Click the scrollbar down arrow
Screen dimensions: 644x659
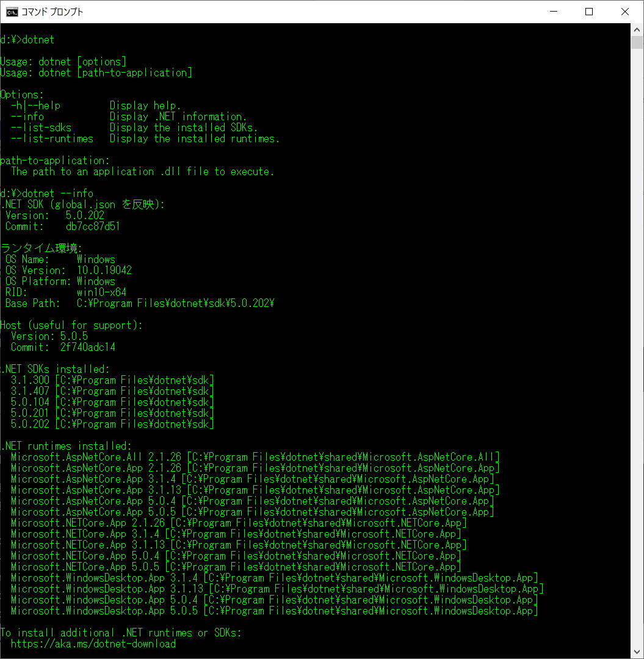637,652
